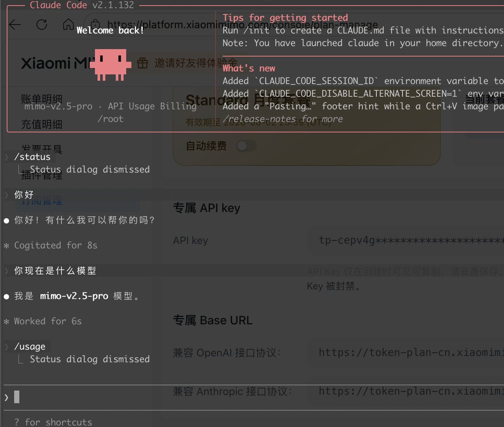The image size is (504, 427).
Task: Click "Status dialog dismissed" under /status
Action: 90,169
